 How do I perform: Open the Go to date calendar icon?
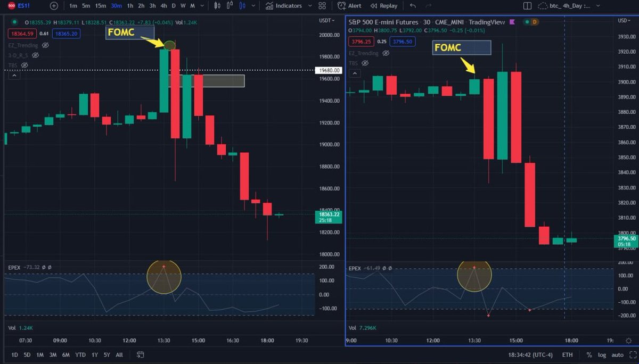[141, 354]
